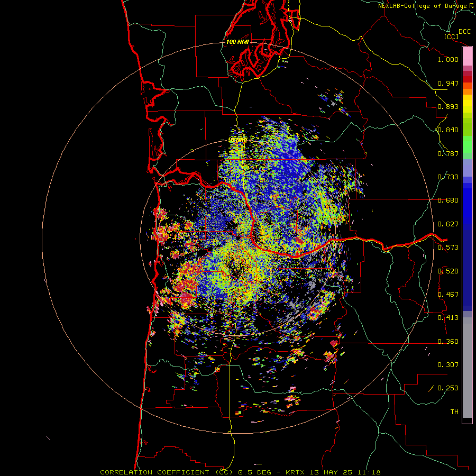Select the 0.573 scale value
The width and height of the screenshot is (476, 476).
448,248
